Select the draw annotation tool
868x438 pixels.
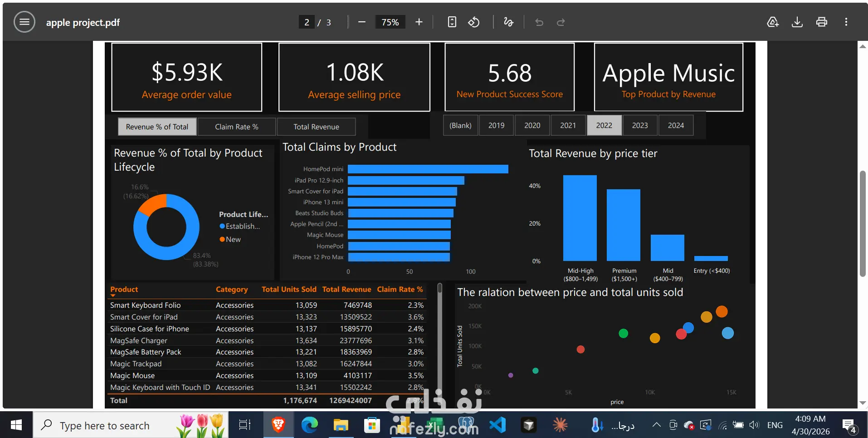pyautogui.click(x=509, y=22)
